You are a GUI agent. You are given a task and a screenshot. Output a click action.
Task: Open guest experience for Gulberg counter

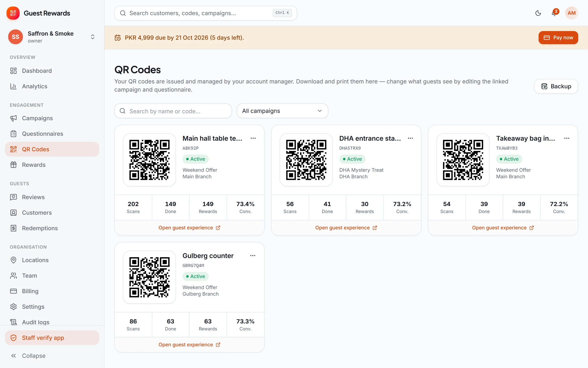point(189,345)
